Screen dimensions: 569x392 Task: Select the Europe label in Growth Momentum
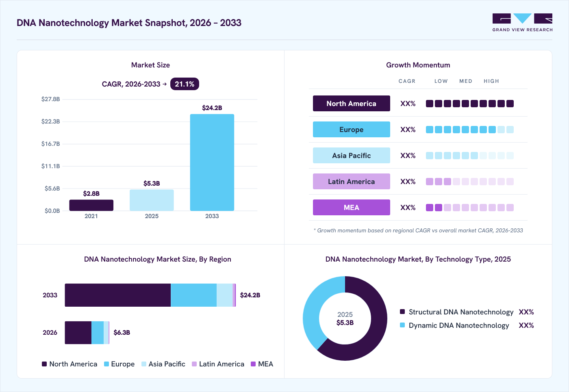[352, 130]
